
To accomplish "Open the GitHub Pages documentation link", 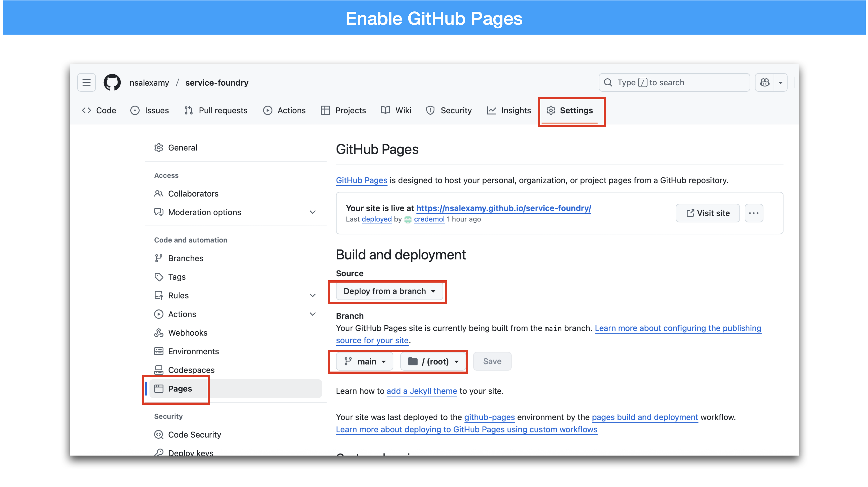I will coord(362,180).
